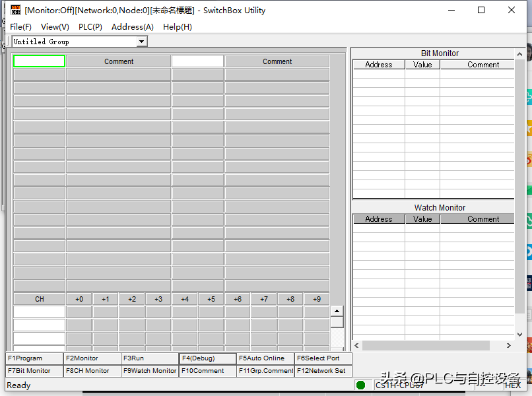Click the SwitchBox app icon in title bar

click(16, 10)
